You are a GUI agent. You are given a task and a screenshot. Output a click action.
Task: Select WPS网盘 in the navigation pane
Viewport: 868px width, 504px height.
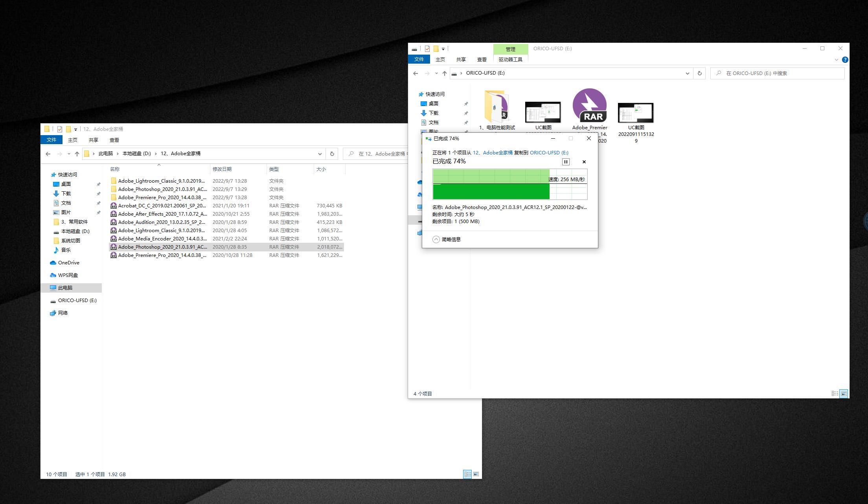(x=68, y=275)
